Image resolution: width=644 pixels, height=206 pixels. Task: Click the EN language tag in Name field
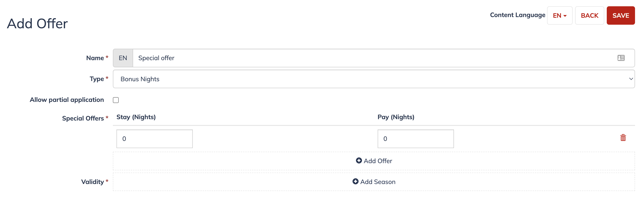tap(123, 58)
